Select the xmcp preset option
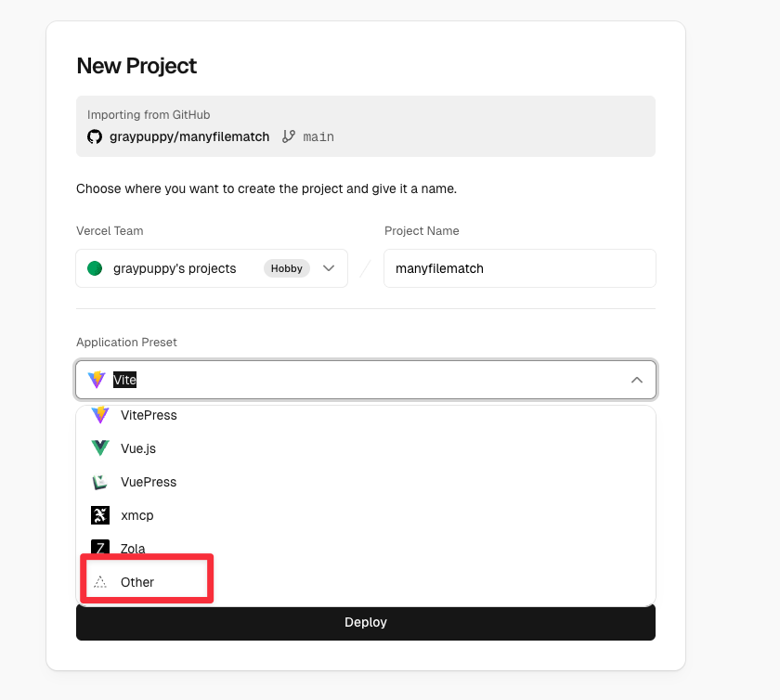This screenshot has height=700, width=780. pyautogui.click(x=137, y=515)
